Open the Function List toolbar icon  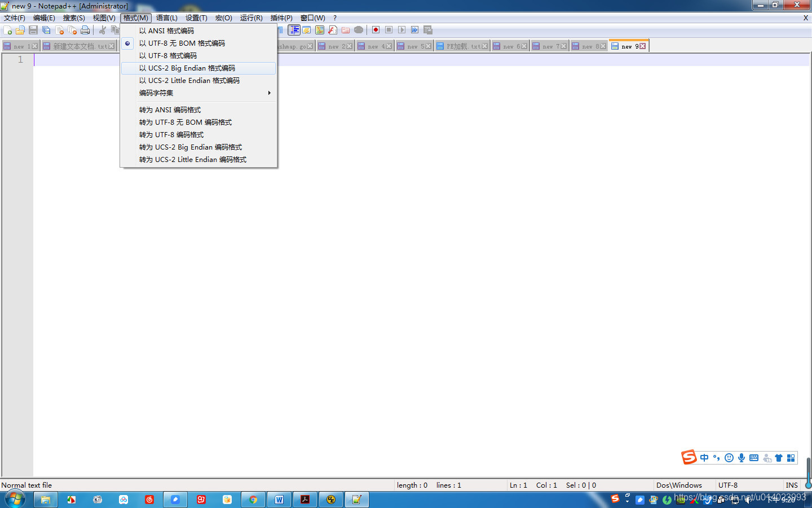(333, 30)
